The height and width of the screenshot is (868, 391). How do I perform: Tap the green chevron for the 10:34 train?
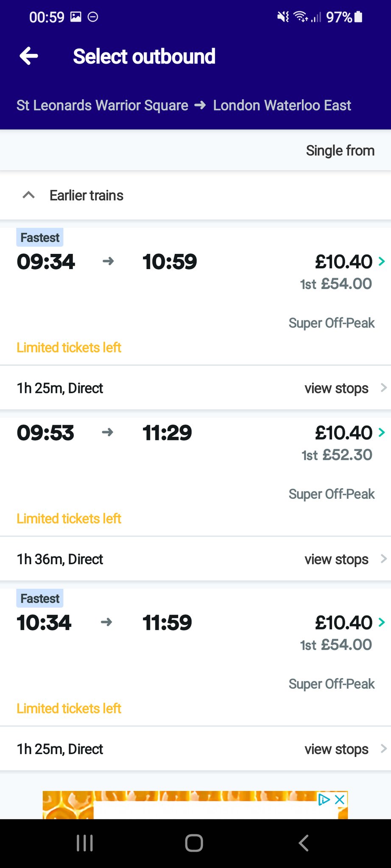point(382,622)
